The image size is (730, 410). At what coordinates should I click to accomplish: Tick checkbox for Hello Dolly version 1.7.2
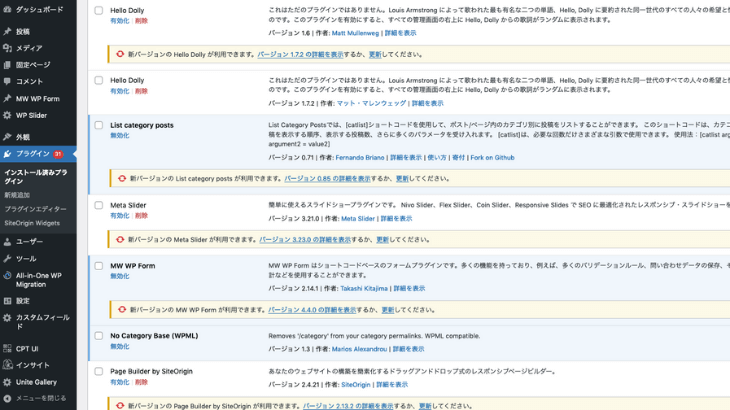point(99,80)
